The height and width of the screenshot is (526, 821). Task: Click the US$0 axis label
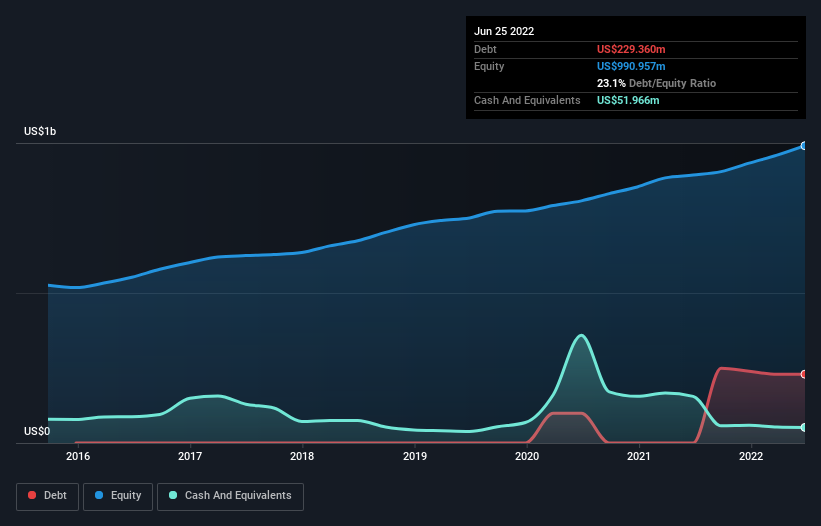[37, 431]
